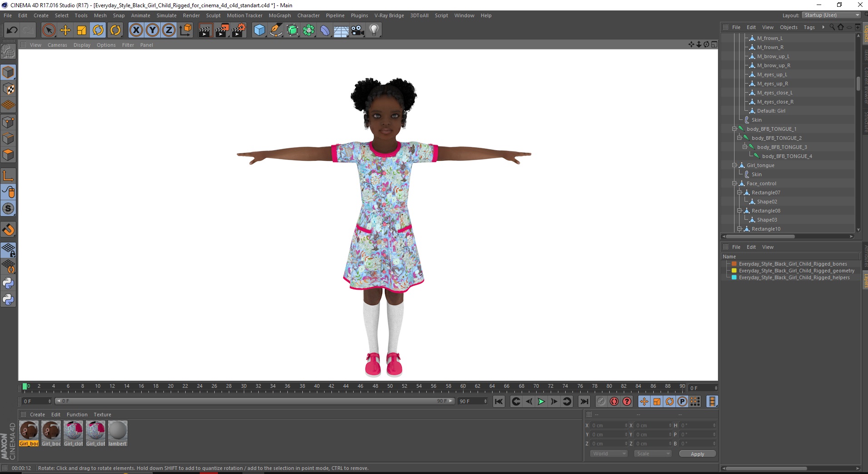Switch to Polygons mode icon

8,155
